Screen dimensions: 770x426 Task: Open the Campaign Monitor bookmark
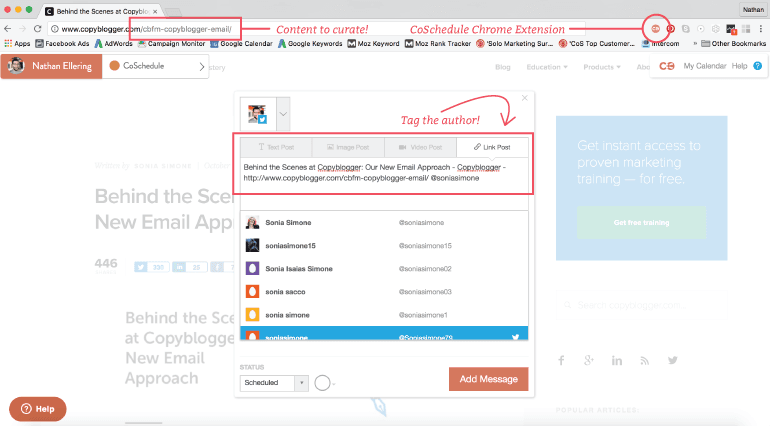(171, 44)
